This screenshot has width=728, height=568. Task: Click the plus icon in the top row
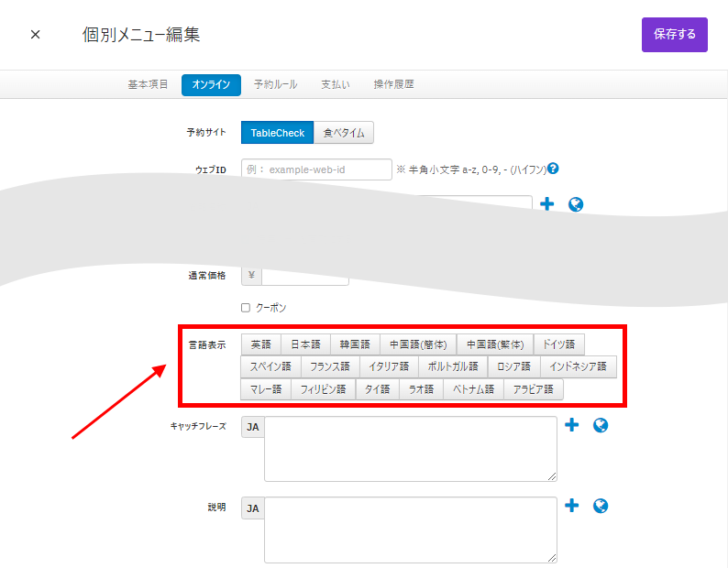coord(547,204)
